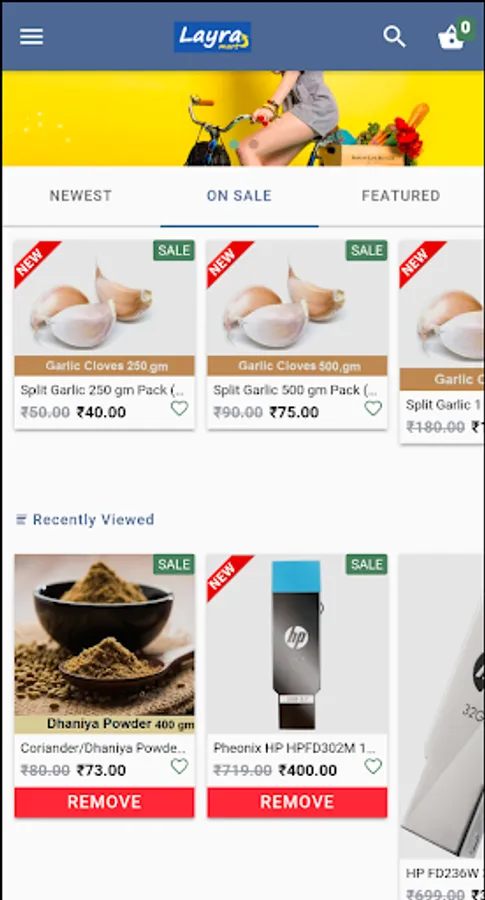Screen dimensions: 485x900
Task: Remove Coriander/Dhaniya Powder from recently viewed
Action: (x=104, y=802)
